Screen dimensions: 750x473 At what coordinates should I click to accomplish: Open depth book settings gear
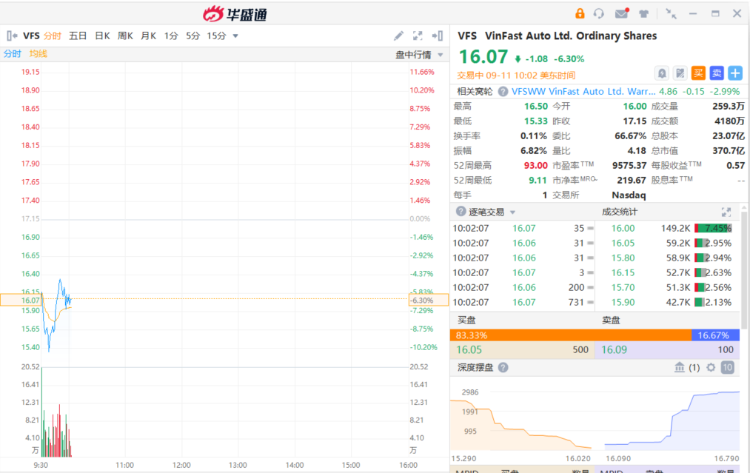[711, 367]
